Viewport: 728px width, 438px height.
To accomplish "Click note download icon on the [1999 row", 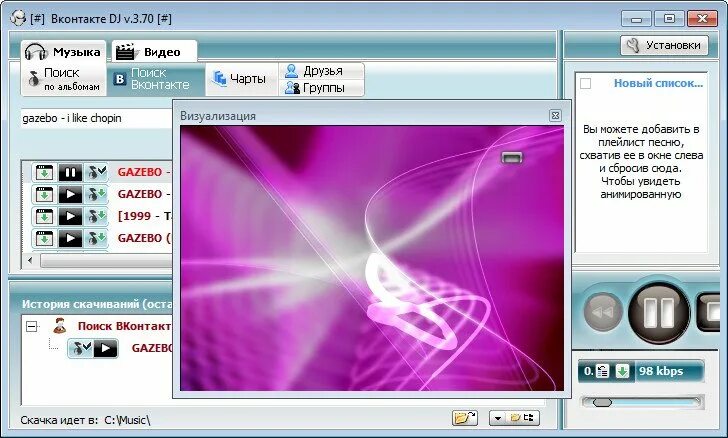I will pyautogui.click(x=97, y=216).
